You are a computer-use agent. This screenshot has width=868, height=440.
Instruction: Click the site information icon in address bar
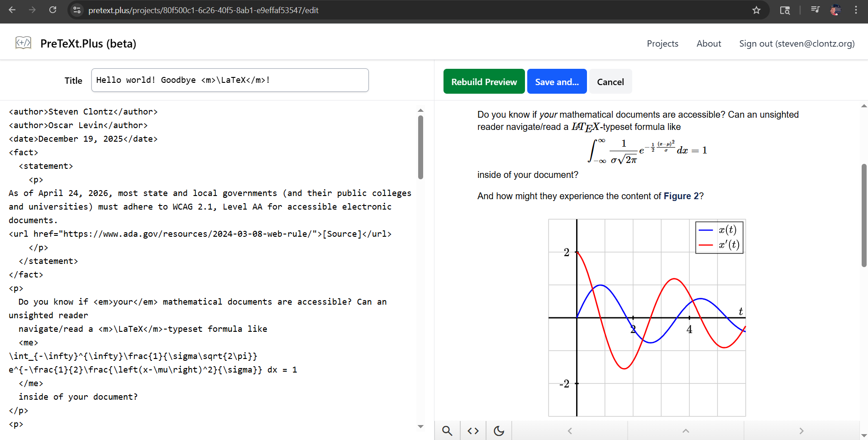pos(76,10)
